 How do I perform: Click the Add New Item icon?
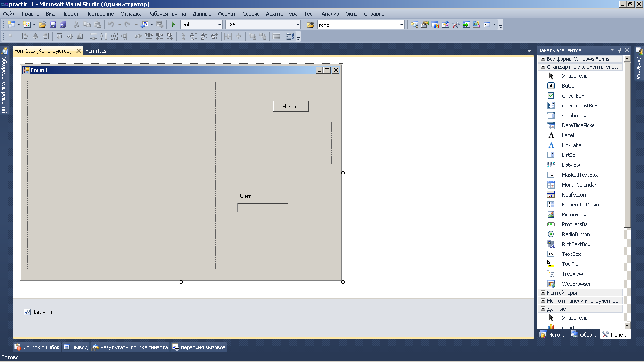pos(27,25)
